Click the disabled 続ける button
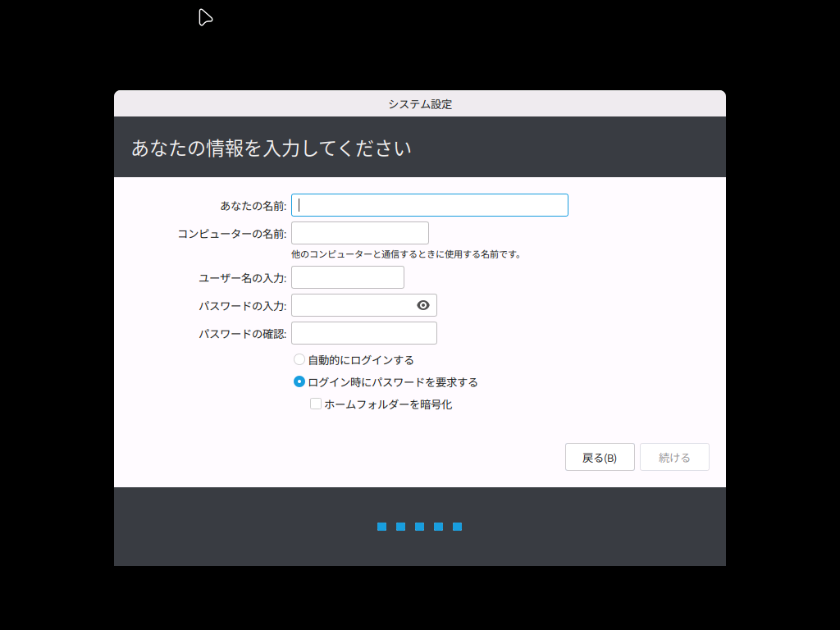Viewport: 840px width, 630px height. pos(674,456)
